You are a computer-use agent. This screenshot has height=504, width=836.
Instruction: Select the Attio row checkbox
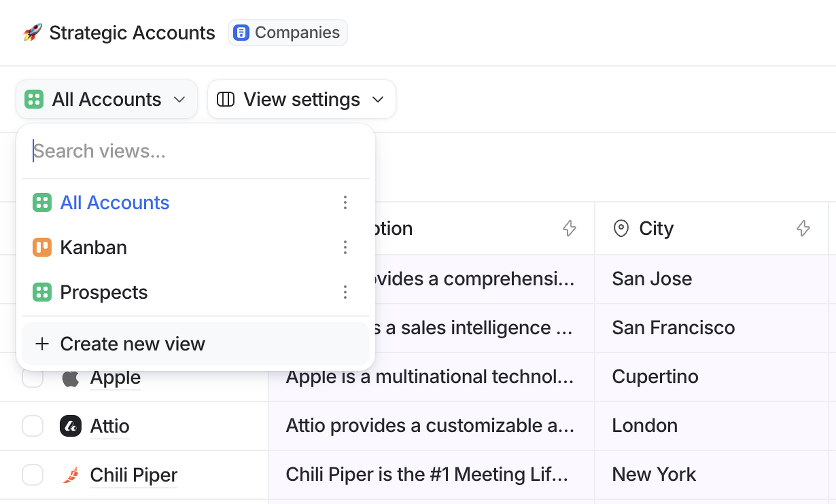(33, 426)
